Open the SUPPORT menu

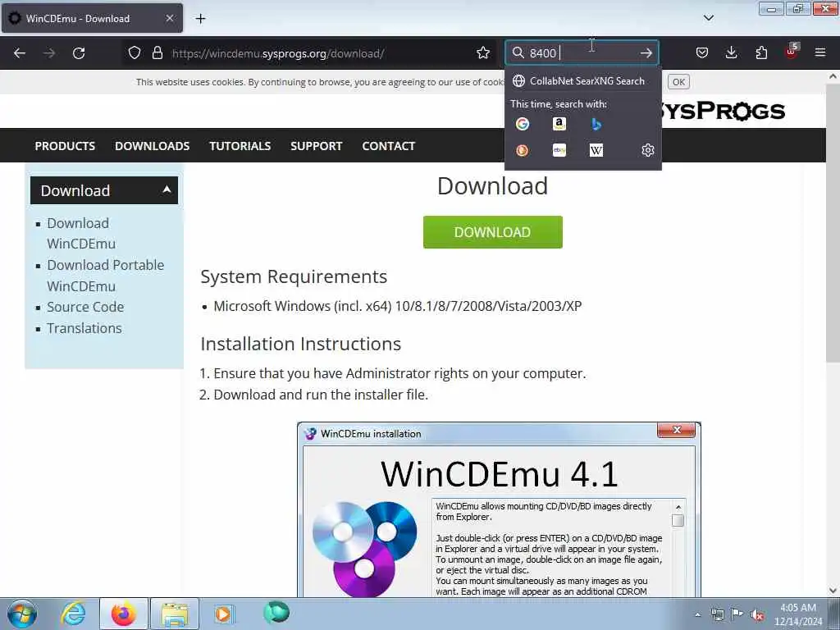pyautogui.click(x=316, y=146)
